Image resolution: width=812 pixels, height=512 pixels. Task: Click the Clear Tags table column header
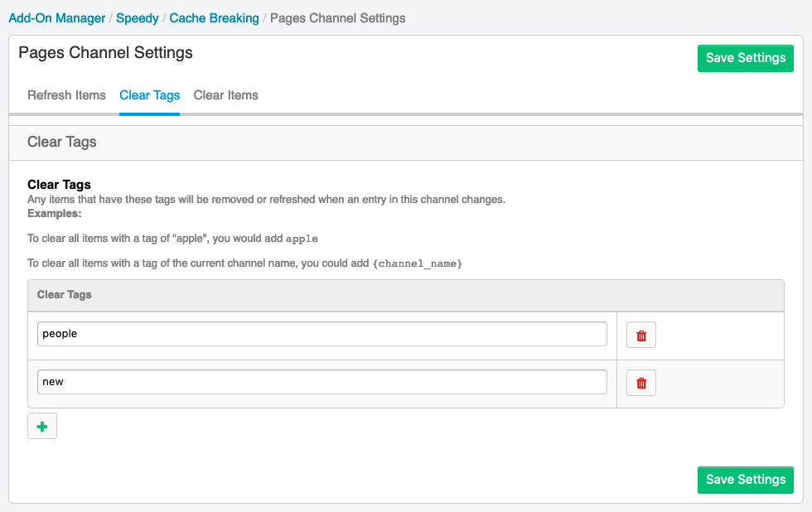pyautogui.click(x=406, y=295)
